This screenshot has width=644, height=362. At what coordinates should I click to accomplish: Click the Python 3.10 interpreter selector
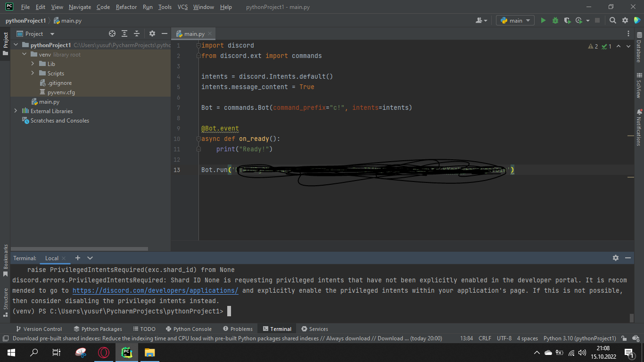(x=579, y=338)
